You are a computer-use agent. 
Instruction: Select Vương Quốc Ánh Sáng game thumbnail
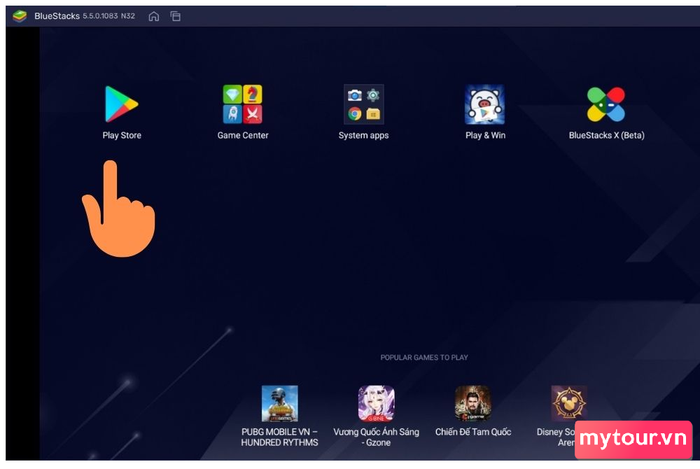click(376, 403)
